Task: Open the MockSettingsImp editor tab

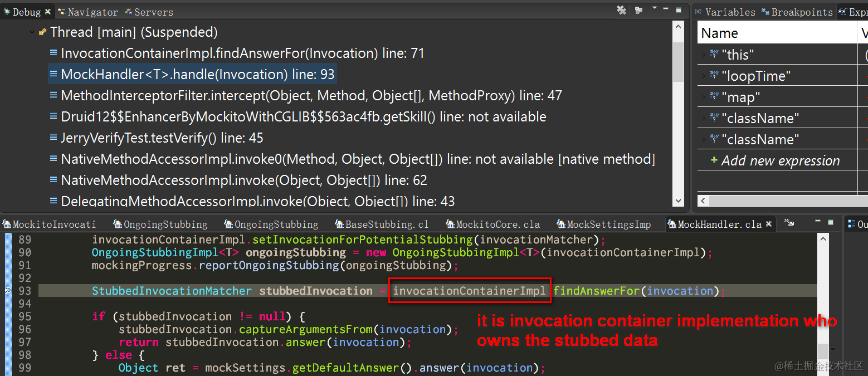Action: (604, 224)
